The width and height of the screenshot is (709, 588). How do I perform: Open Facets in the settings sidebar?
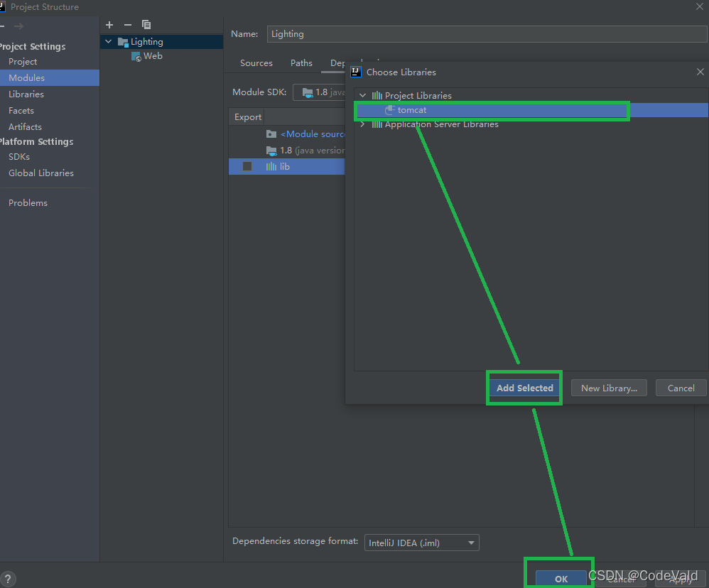click(x=21, y=110)
